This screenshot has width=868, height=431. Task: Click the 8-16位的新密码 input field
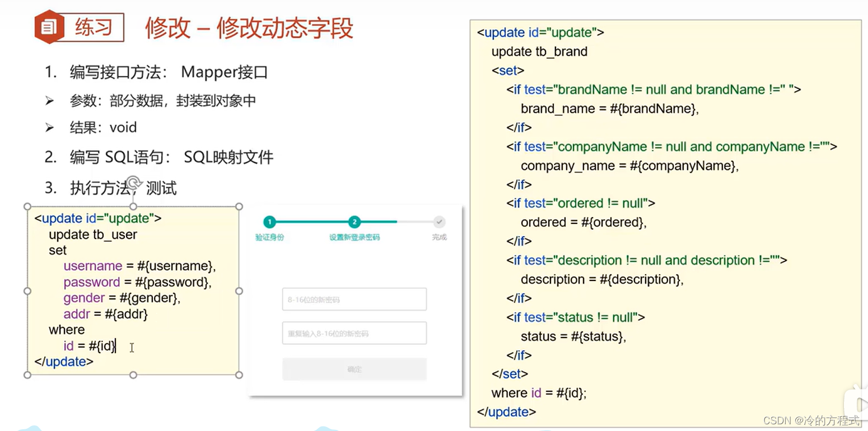(354, 299)
